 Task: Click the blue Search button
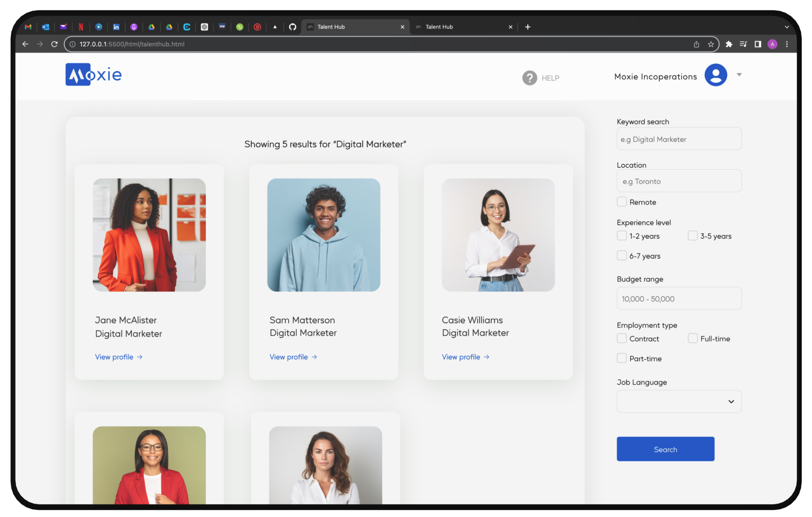point(665,449)
